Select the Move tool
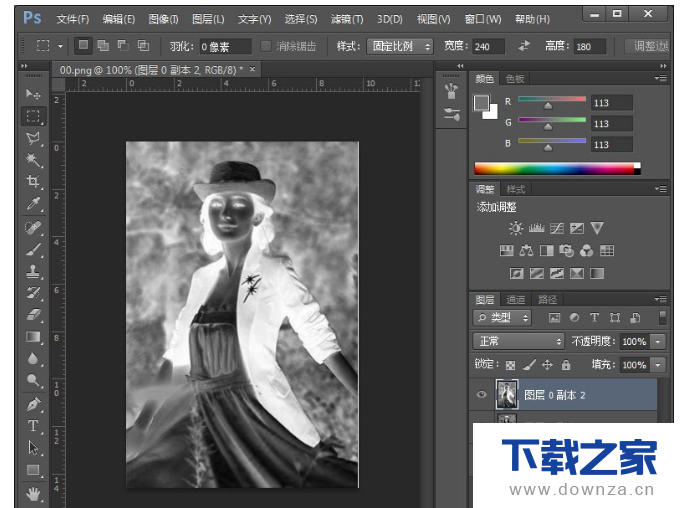Screen dimensions: 683x508 click(x=33, y=94)
